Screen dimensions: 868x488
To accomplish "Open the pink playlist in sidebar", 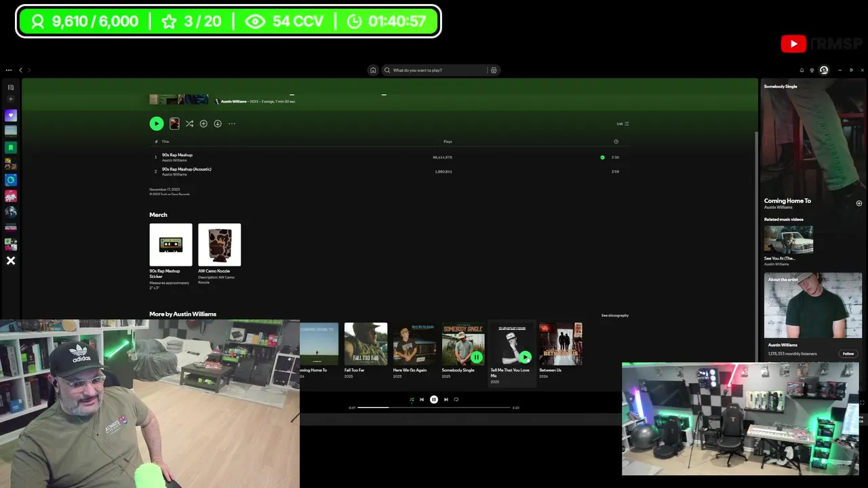I will [x=11, y=196].
